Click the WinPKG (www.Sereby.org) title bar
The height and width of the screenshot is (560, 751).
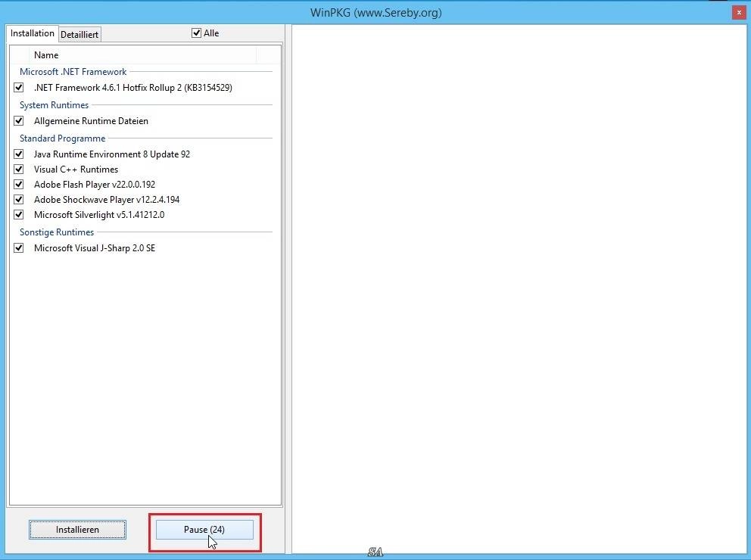tap(375, 12)
